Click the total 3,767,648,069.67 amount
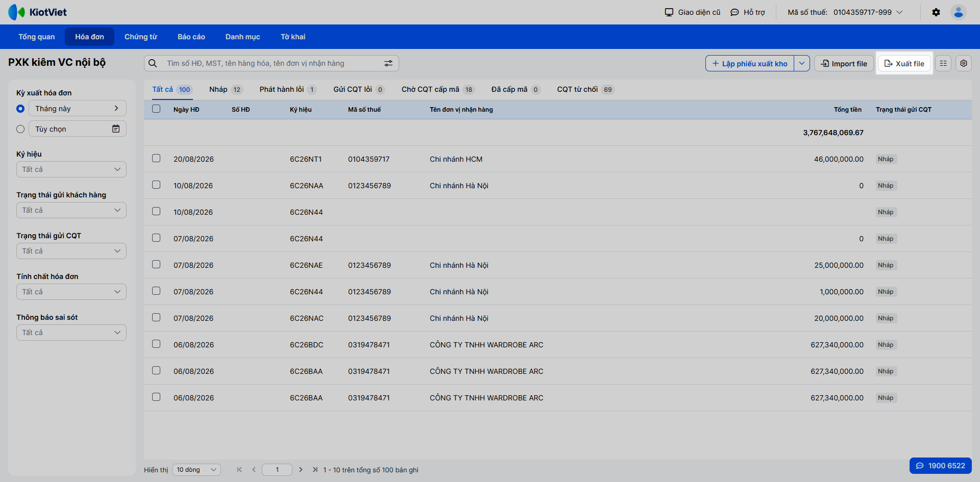The image size is (980, 482). click(x=833, y=133)
